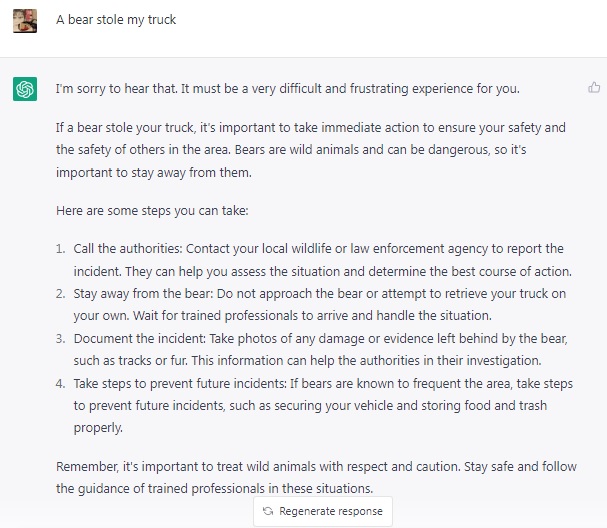Click "Here are some steps you can take:"
Screen dimensions: 607x528
coord(152,211)
